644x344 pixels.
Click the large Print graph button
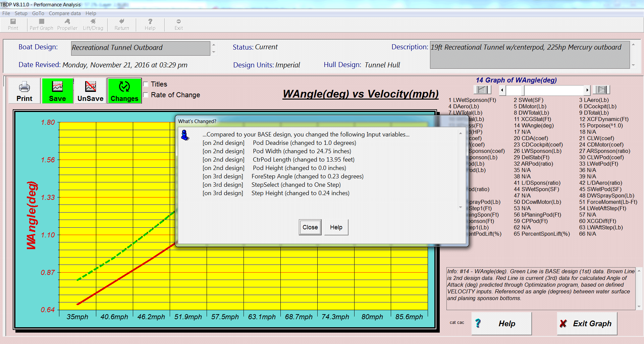tap(24, 91)
